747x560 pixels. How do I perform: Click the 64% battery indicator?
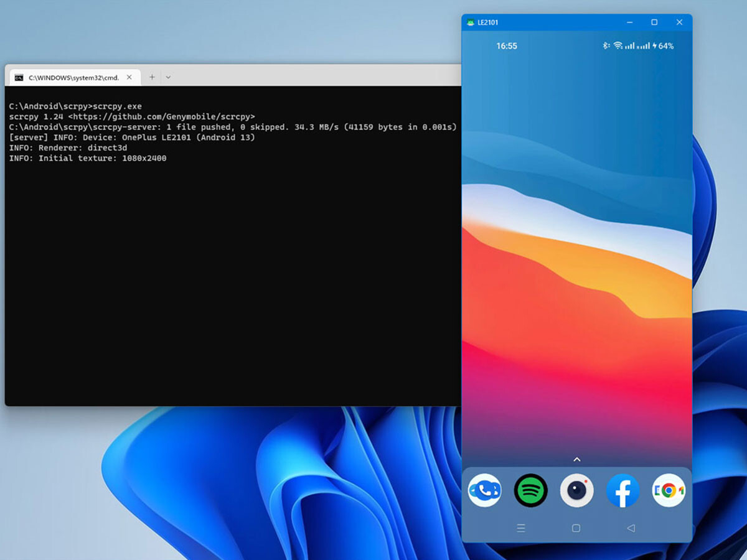coord(663,46)
